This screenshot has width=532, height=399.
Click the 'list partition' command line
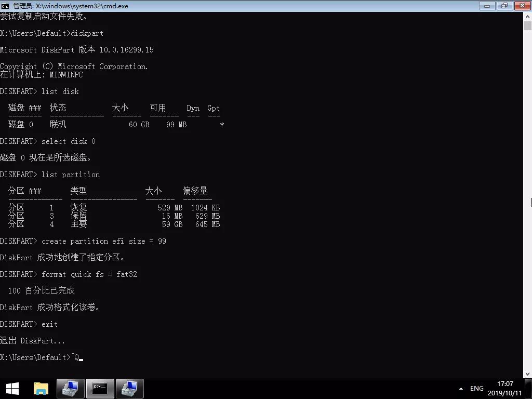point(70,175)
